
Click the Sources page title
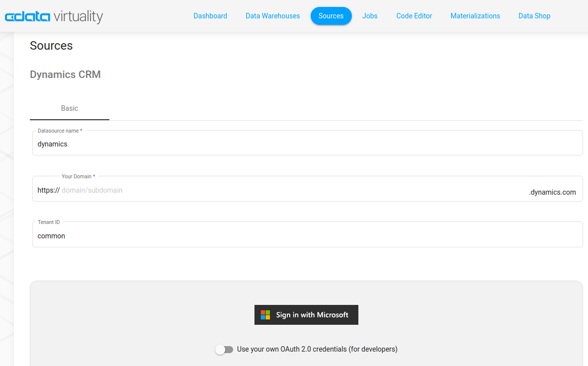pyautogui.click(x=51, y=46)
